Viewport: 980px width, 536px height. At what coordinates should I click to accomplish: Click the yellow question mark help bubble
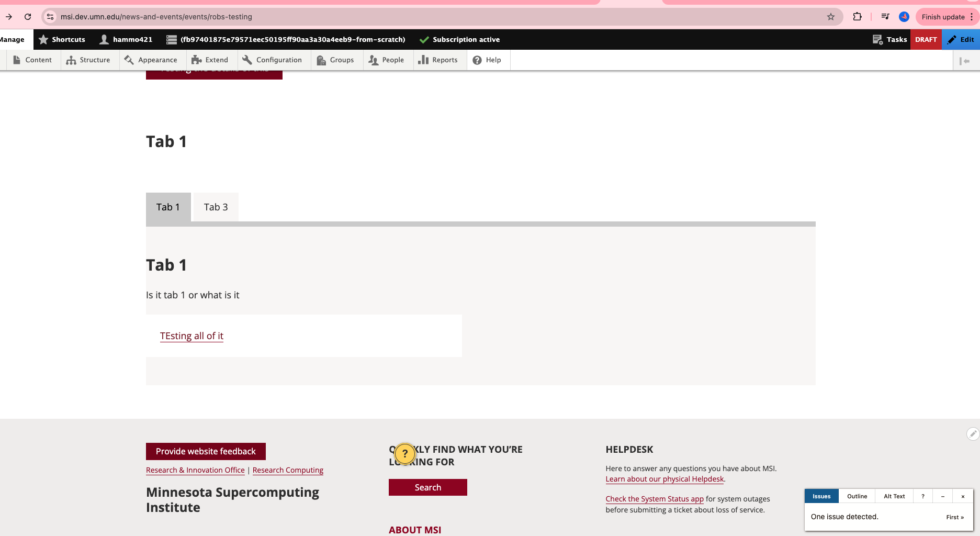[x=404, y=454]
